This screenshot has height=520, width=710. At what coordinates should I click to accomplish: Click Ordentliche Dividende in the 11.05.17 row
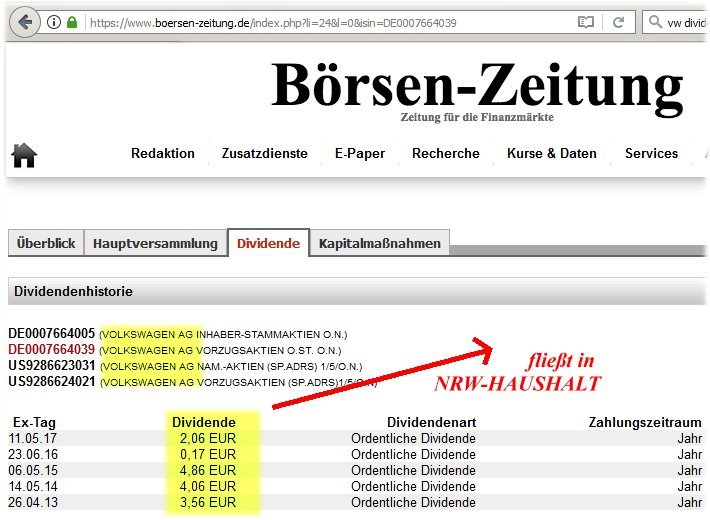[x=413, y=438]
